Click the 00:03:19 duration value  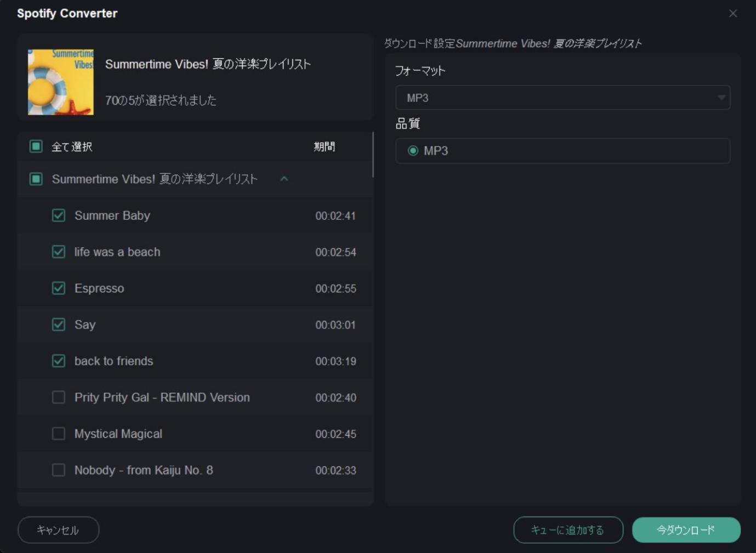(336, 361)
